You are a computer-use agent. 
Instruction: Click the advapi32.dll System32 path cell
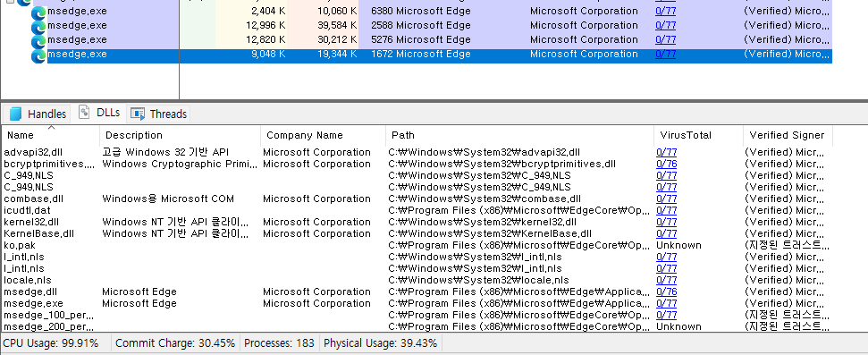click(485, 152)
